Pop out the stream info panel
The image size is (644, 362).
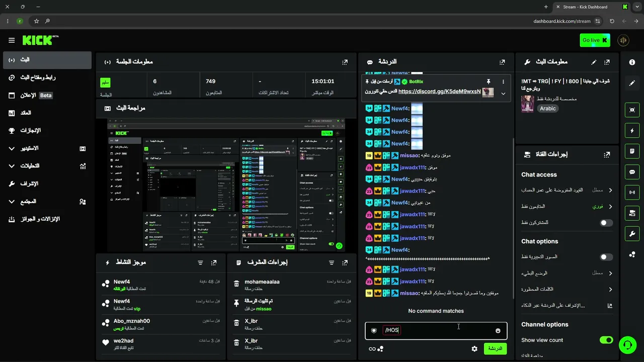coord(607,62)
